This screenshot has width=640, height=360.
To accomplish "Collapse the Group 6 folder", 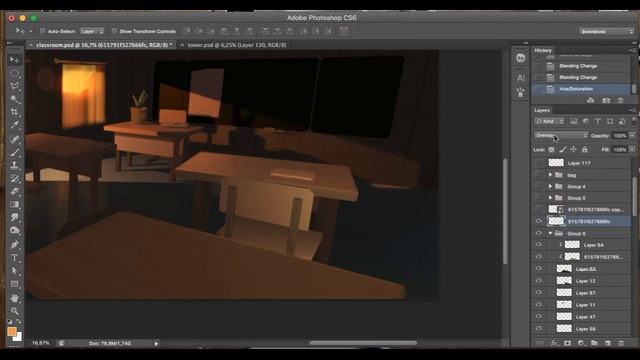I will [x=550, y=233].
